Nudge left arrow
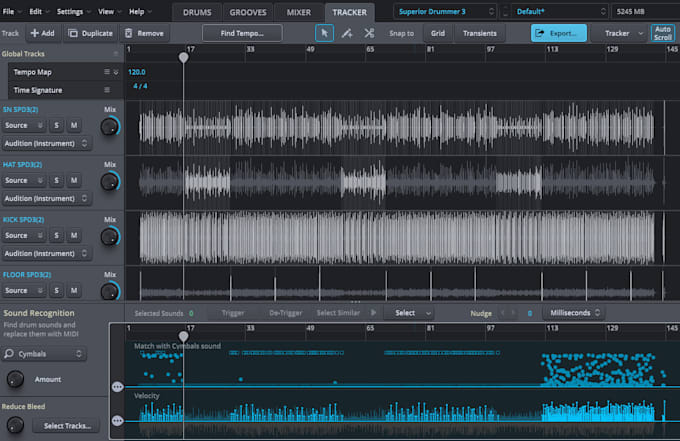The height and width of the screenshot is (441, 680). pos(503,313)
